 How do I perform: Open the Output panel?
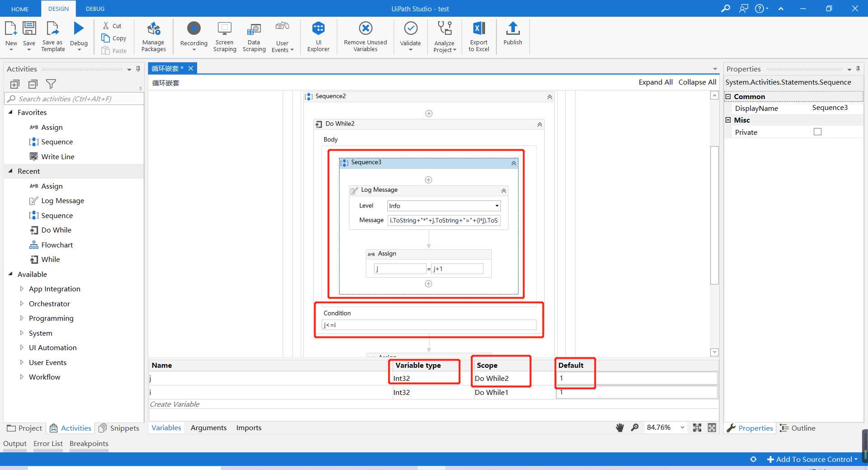tap(15, 443)
